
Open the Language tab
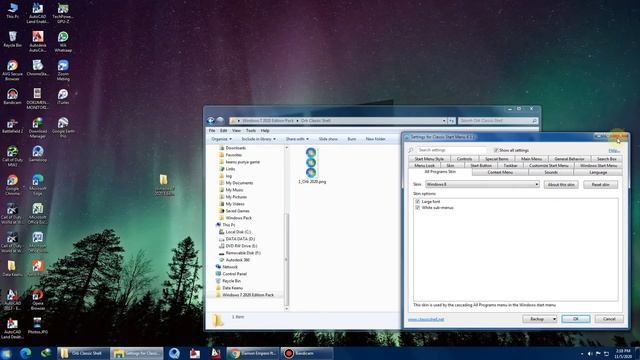598,173
